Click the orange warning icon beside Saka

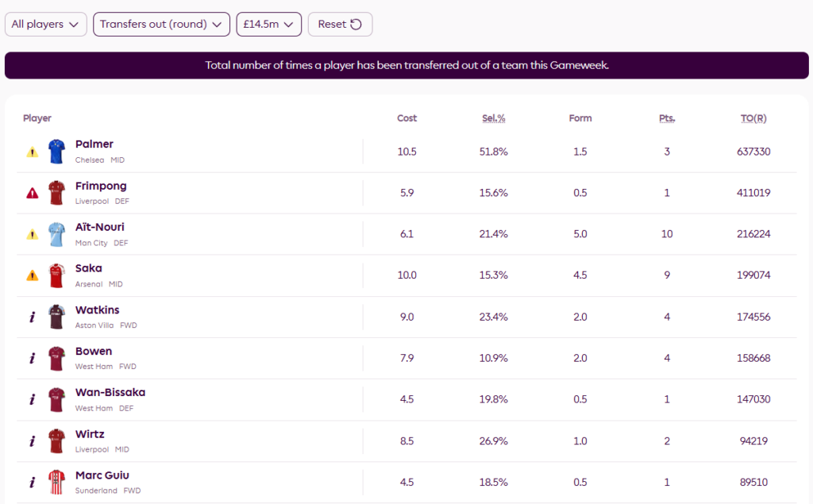point(32,275)
